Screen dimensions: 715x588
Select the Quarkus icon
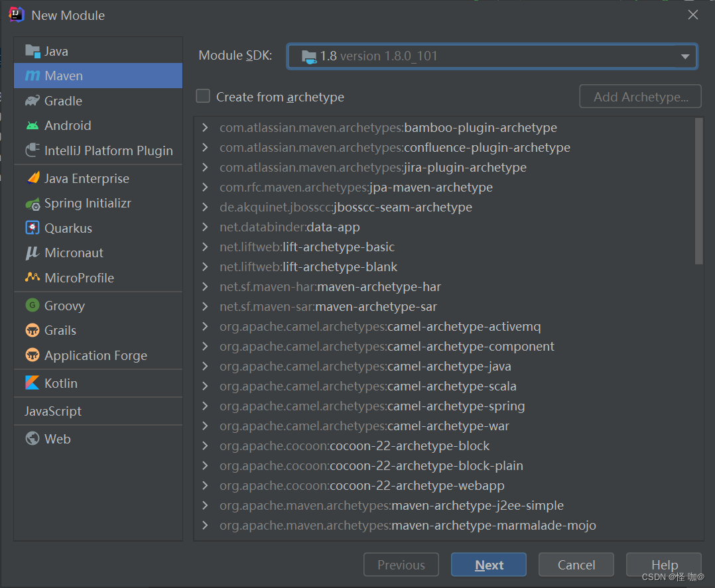tap(32, 228)
